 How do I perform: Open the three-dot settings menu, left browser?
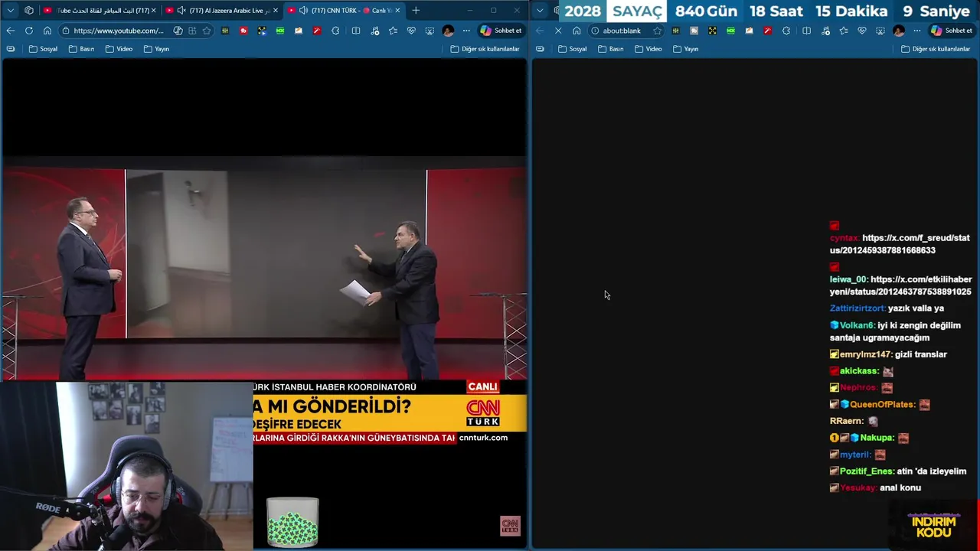click(466, 31)
